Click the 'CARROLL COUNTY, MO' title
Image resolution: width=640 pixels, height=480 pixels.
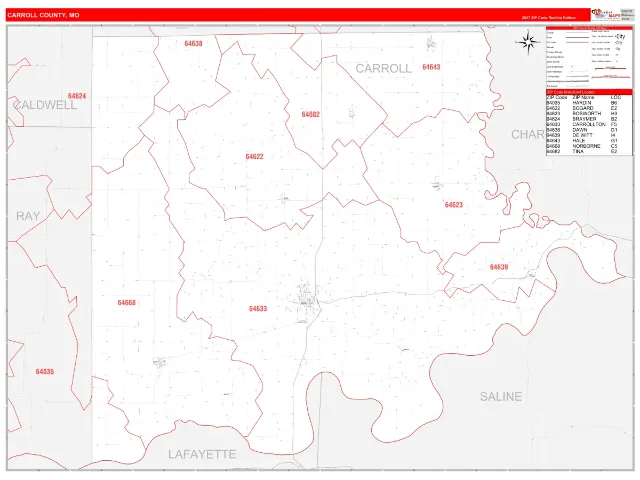coord(43,15)
